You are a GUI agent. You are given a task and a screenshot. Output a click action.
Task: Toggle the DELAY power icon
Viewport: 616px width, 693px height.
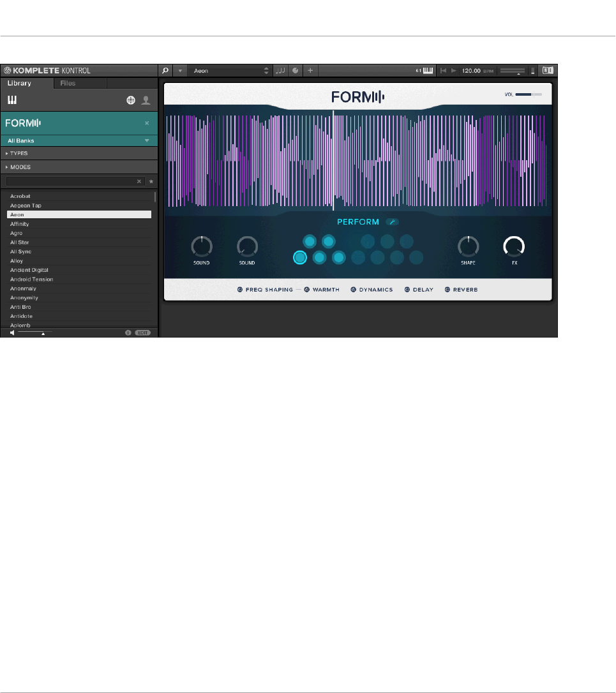pyautogui.click(x=407, y=290)
